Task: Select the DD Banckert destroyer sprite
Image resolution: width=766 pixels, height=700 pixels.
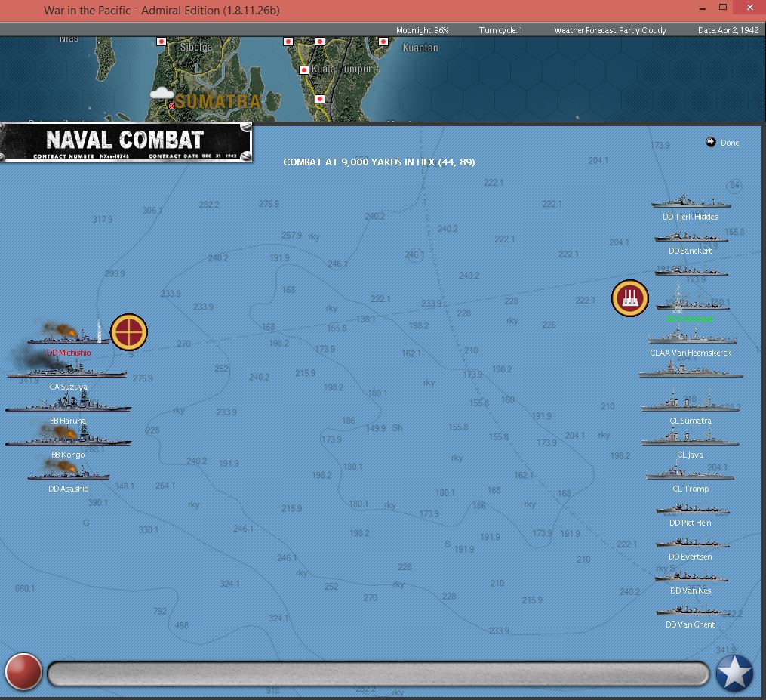Action: 691,236
